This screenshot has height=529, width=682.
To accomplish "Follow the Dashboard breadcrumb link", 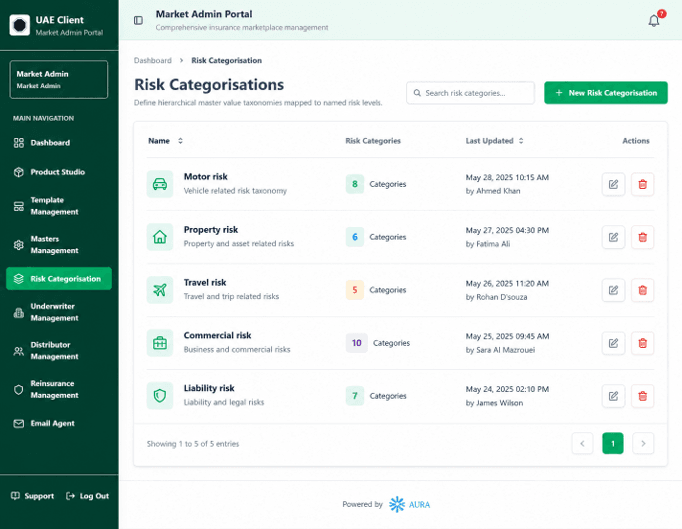I will 153,60.
